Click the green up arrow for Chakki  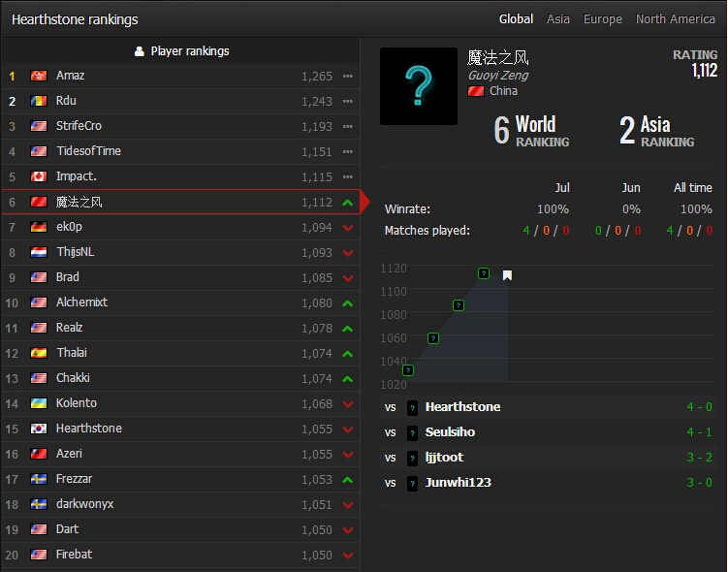click(348, 379)
